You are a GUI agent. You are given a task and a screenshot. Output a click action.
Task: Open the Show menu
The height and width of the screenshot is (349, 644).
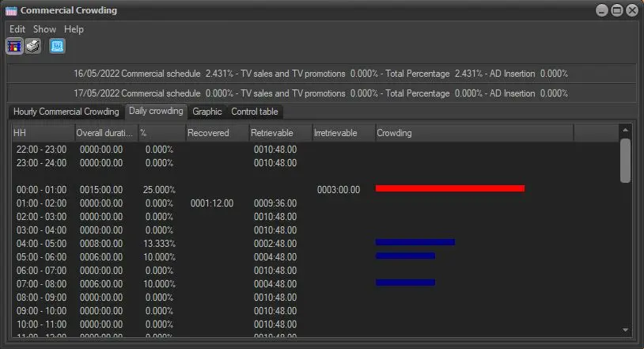(x=44, y=29)
